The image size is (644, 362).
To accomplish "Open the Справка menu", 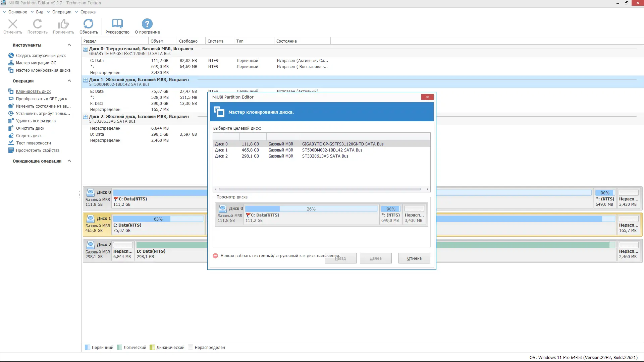I will tap(88, 12).
